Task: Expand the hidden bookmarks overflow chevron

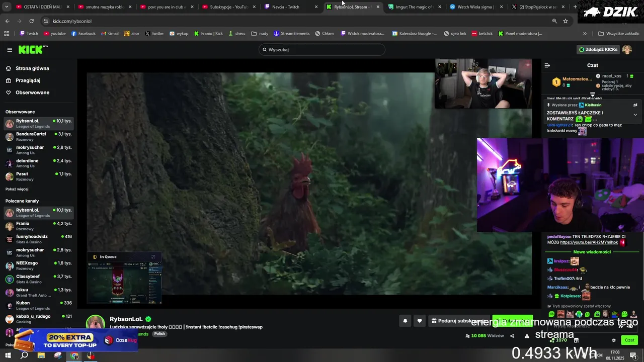Action: pyautogui.click(x=585, y=34)
